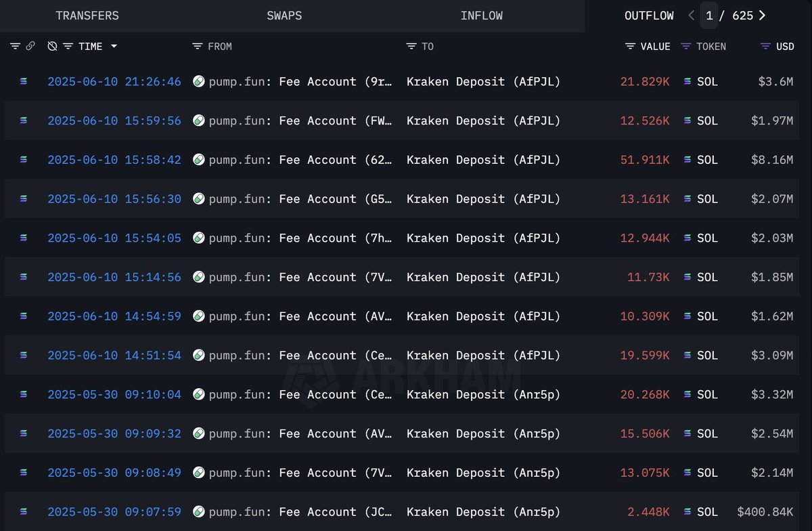Click the SOL token icon beside value 15.506K
Viewport: 812px width, 531px height.
687,433
